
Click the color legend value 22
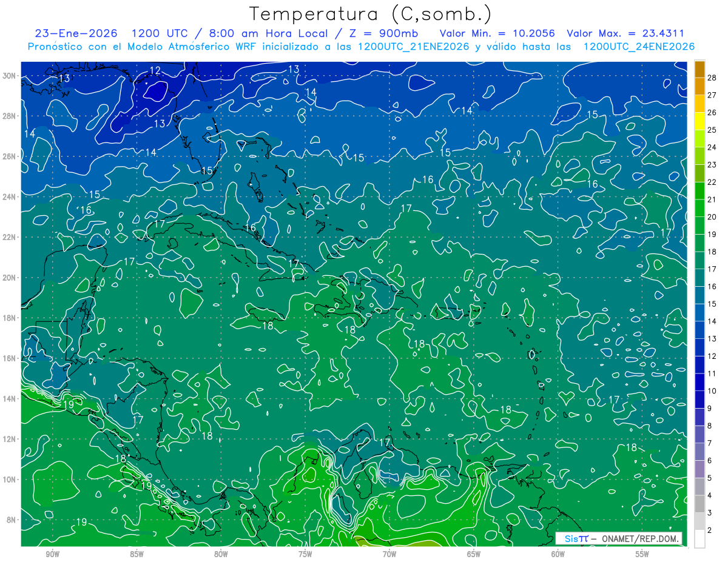(x=712, y=182)
